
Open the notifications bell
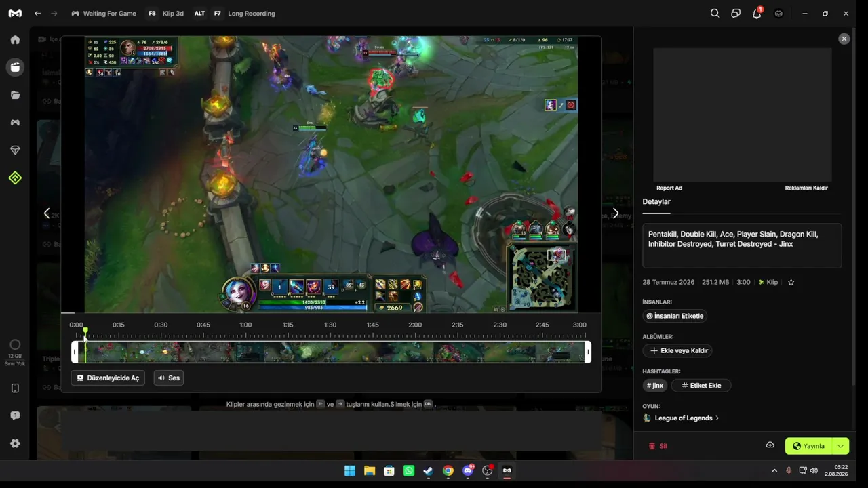(757, 14)
